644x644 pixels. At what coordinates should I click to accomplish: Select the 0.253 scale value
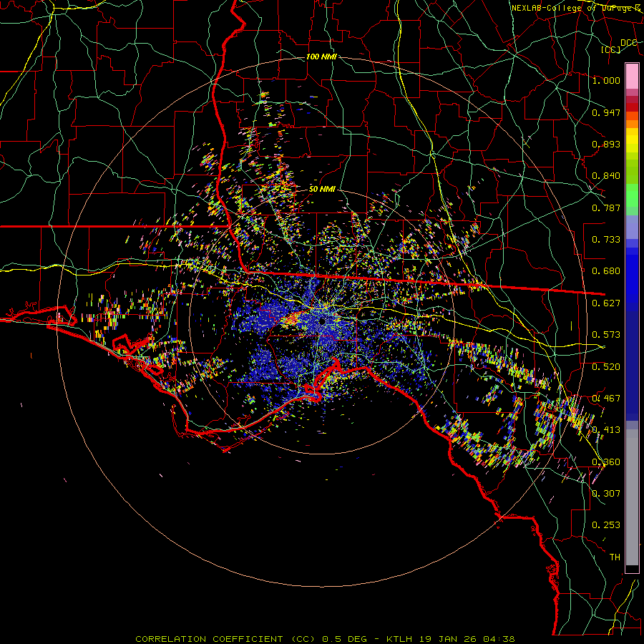(606, 525)
